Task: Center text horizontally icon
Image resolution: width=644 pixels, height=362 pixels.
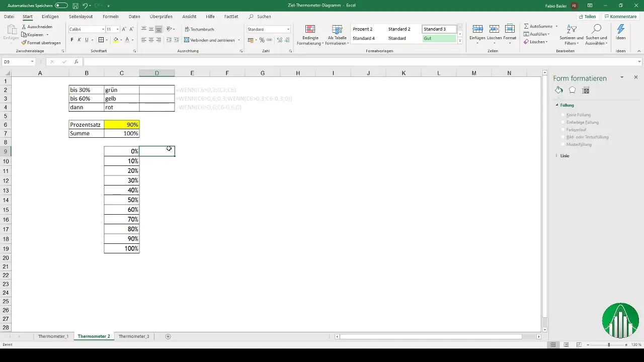Action: pyautogui.click(x=151, y=40)
